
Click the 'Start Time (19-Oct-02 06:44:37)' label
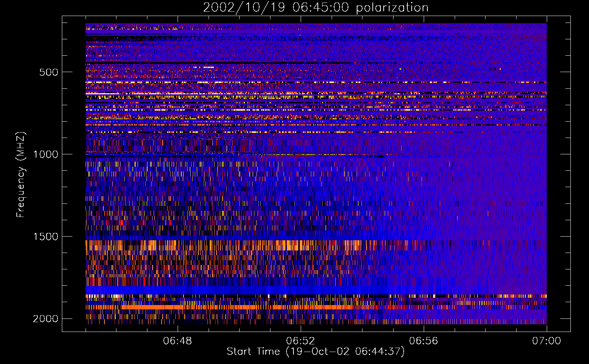(316, 352)
